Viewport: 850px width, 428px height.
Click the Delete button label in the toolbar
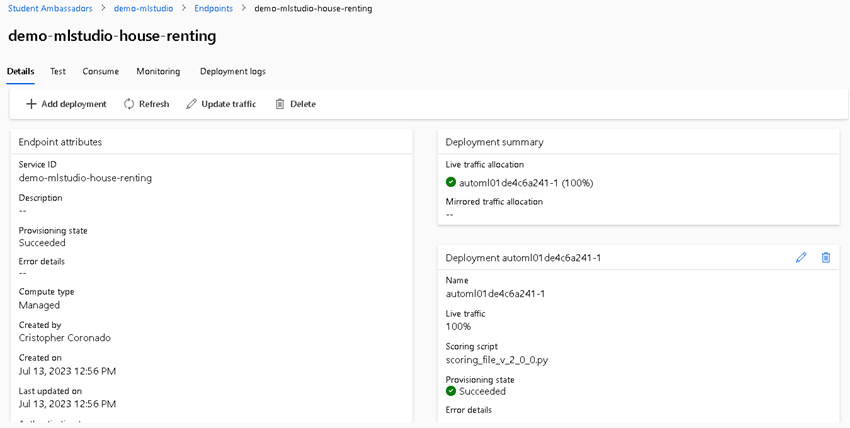(303, 104)
